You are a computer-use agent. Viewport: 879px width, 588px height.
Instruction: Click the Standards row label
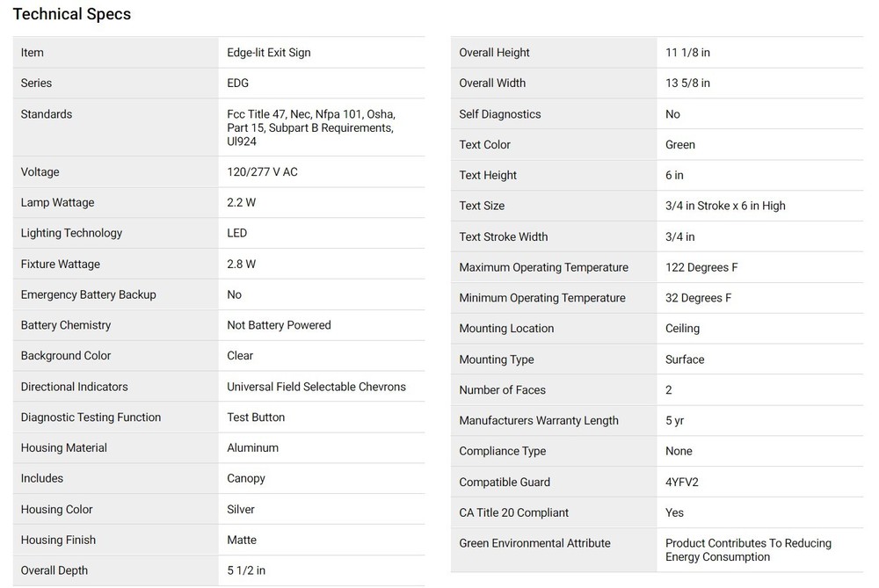pyautogui.click(x=47, y=114)
